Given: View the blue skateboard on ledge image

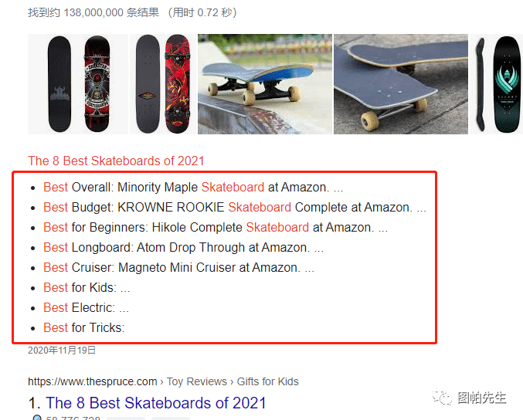Looking at the screenshot, I should click(x=264, y=84).
